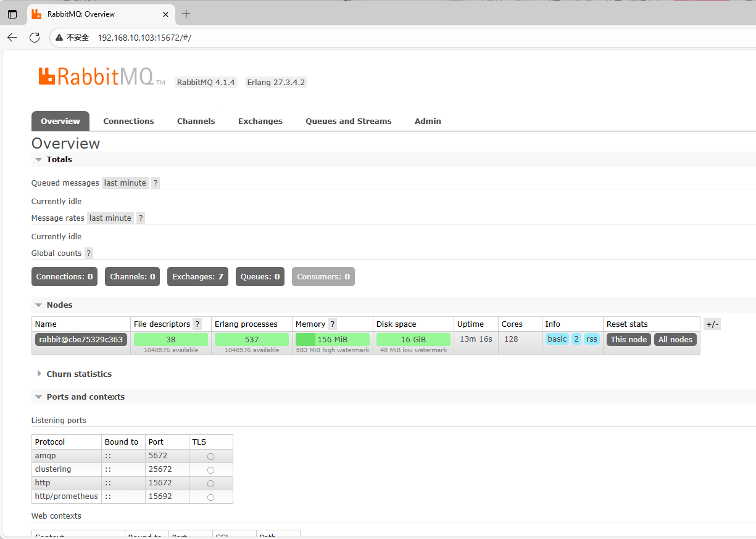Click the '2' info tag
The image size is (756, 539).
pyautogui.click(x=576, y=339)
